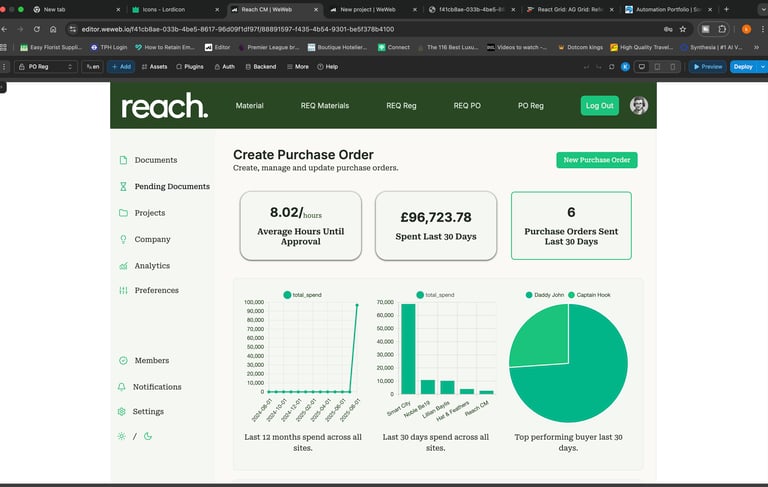Select the Spent Last 30 Days card
Viewport: 768px width, 487px height.
(x=436, y=226)
